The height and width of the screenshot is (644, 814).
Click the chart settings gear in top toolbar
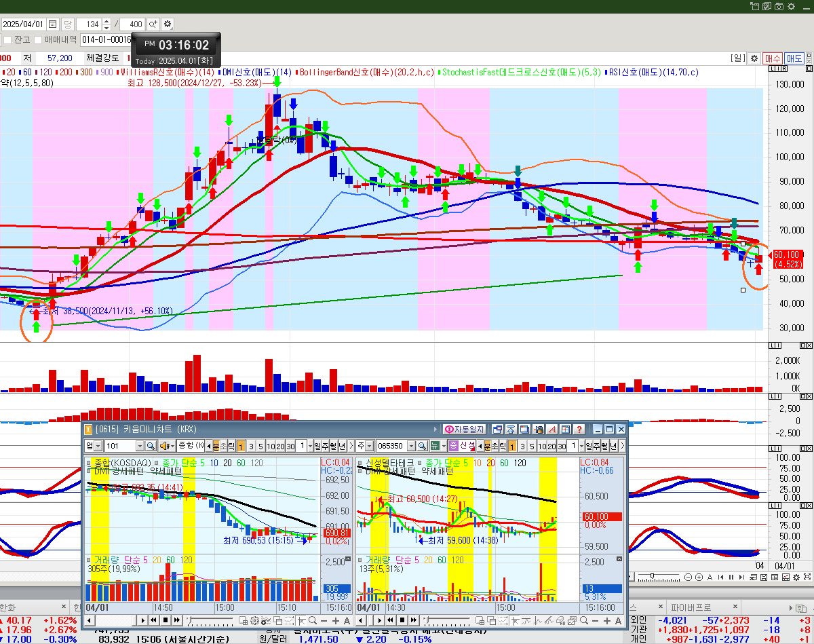(x=168, y=24)
